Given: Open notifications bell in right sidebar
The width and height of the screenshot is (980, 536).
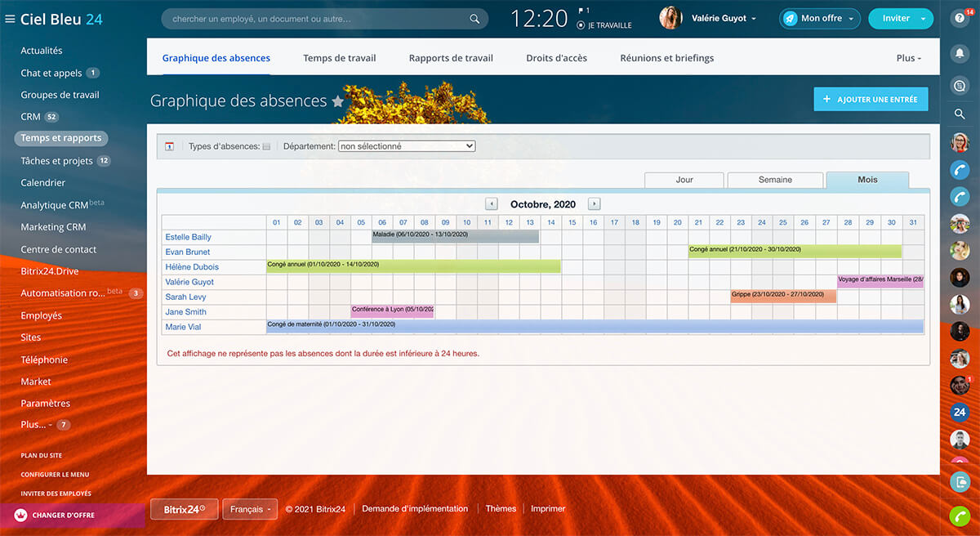Looking at the screenshot, I should (960, 52).
